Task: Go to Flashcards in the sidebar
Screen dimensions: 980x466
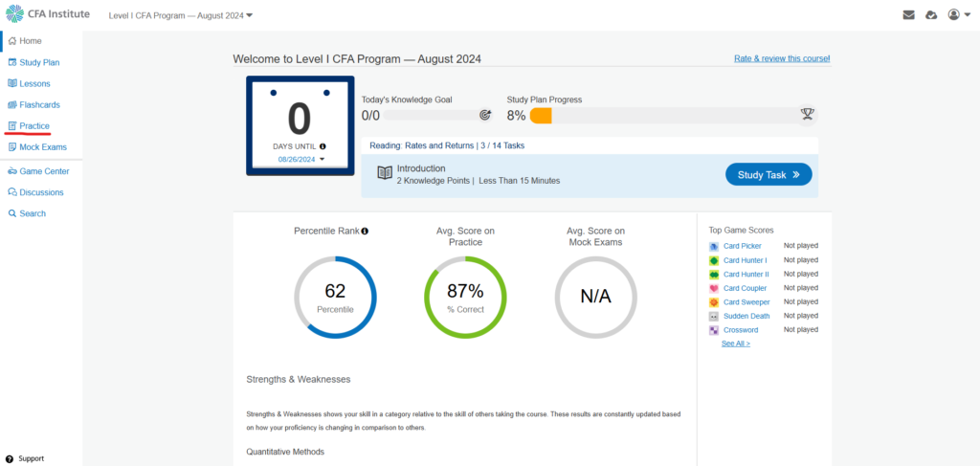Action: (x=39, y=104)
